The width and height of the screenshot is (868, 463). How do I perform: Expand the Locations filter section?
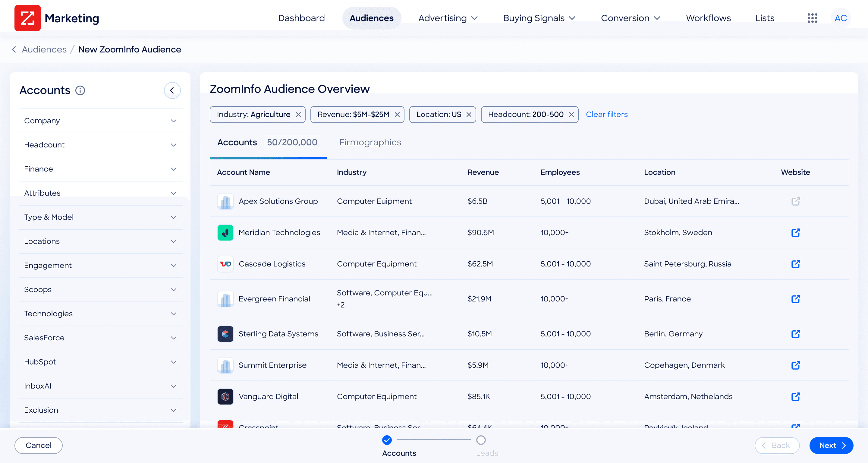101,241
